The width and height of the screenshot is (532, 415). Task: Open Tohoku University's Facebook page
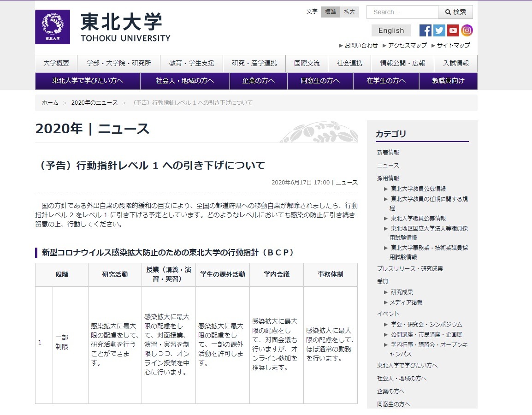coord(425,30)
